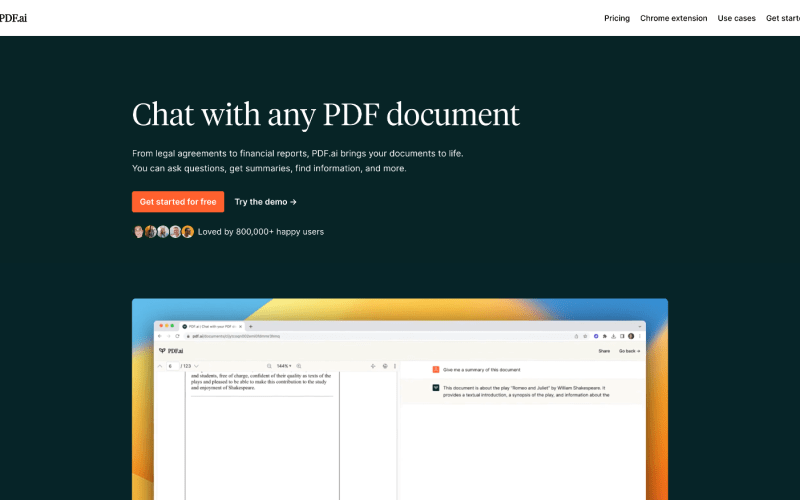Screen dimensions: 800x500
Task: Click the extensions puzzle icon in the demo browser
Action: (x=605, y=336)
